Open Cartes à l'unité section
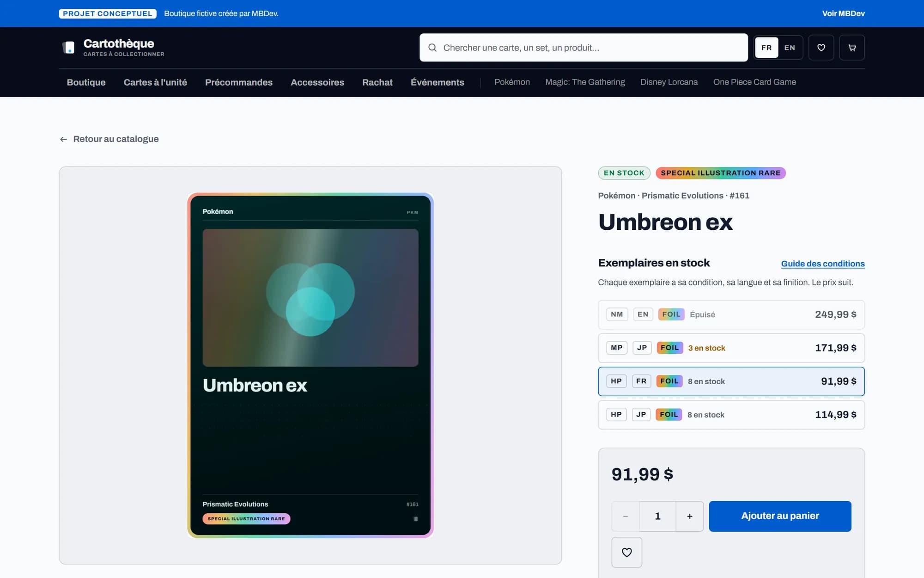 (x=155, y=82)
